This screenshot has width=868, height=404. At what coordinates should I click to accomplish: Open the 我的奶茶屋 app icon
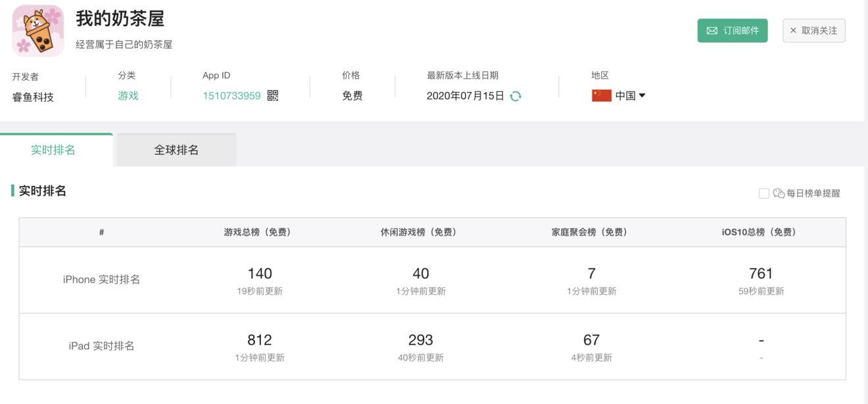click(38, 30)
